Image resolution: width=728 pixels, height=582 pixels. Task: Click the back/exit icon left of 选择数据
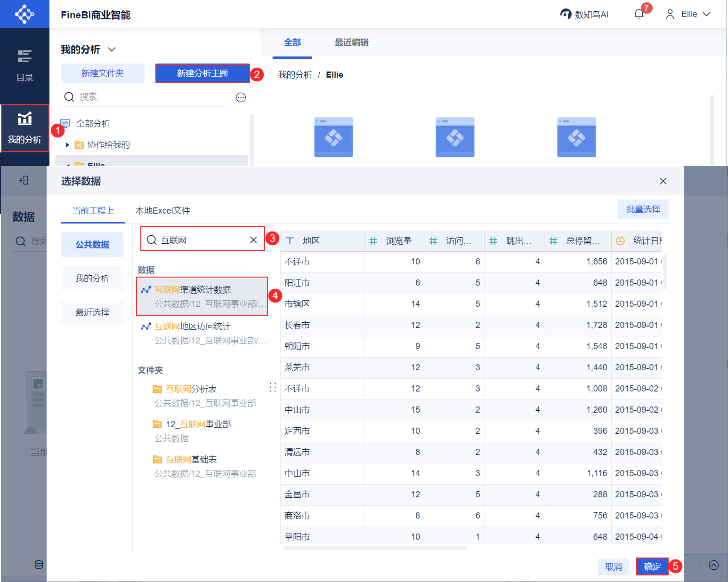(24, 180)
